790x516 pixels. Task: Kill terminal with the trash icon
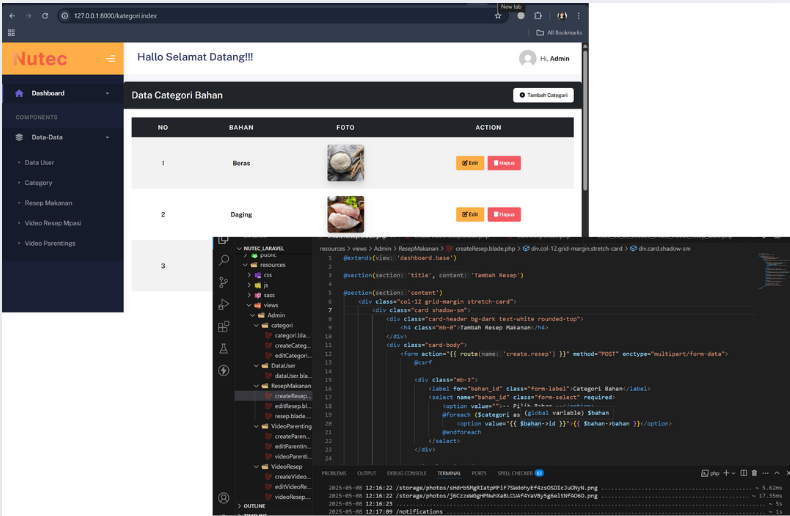click(x=754, y=473)
